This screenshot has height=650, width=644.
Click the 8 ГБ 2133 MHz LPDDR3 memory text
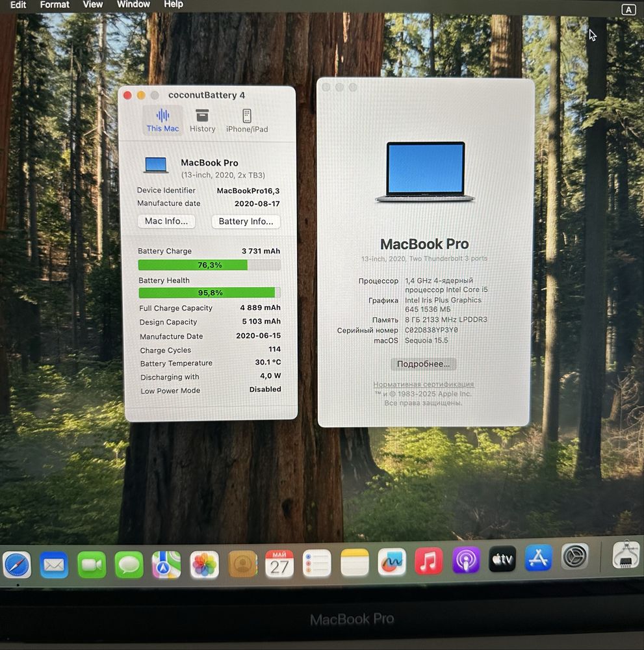(x=446, y=320)
